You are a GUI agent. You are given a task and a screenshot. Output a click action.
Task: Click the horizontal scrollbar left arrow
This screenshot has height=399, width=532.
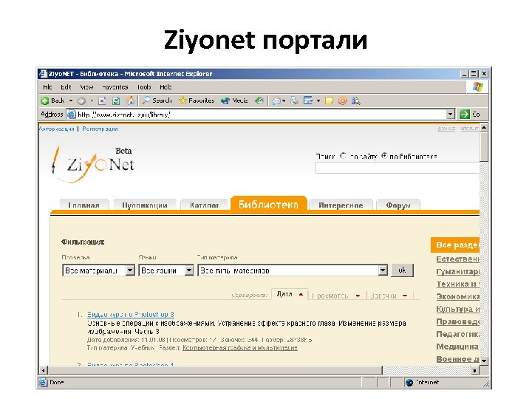43,370
